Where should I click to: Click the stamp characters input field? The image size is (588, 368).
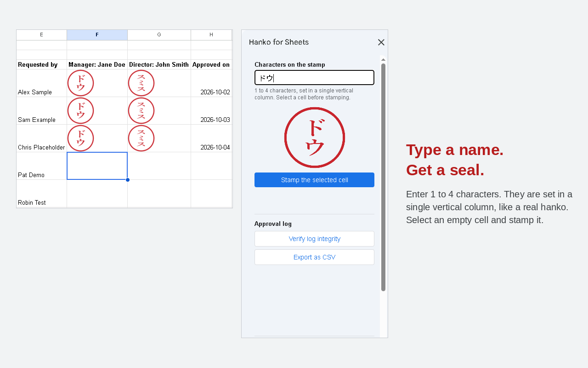click(314, 78)
